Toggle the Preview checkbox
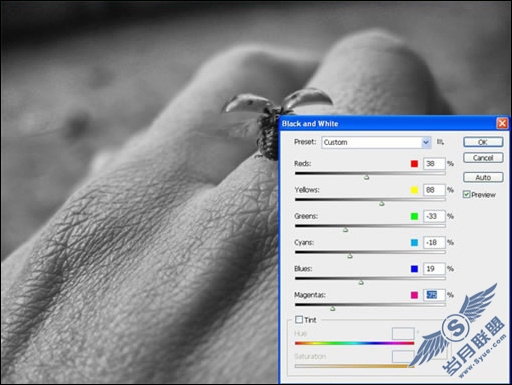Viewport: 512px width, 385px height. [x=466, y=194]
